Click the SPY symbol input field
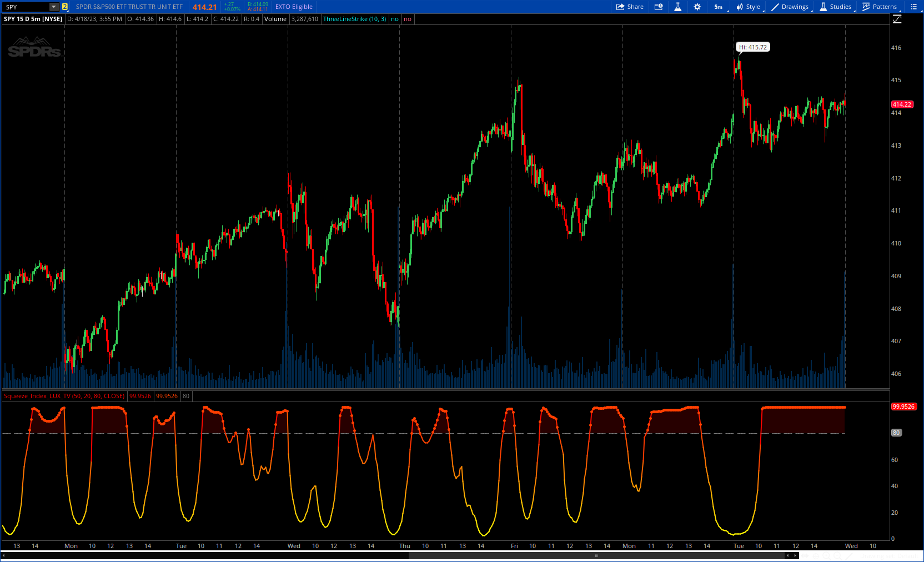 click(26, 7)
